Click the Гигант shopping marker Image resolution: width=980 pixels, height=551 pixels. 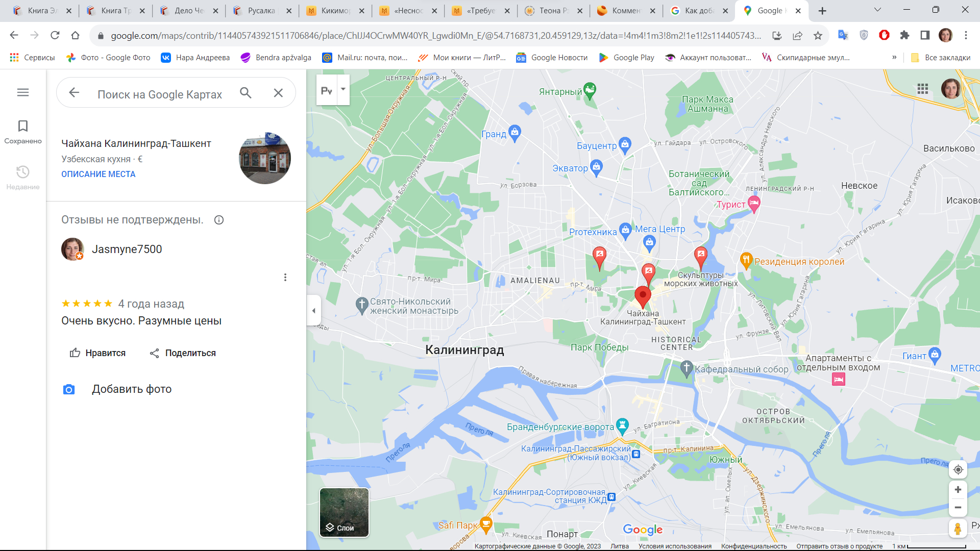935,355
